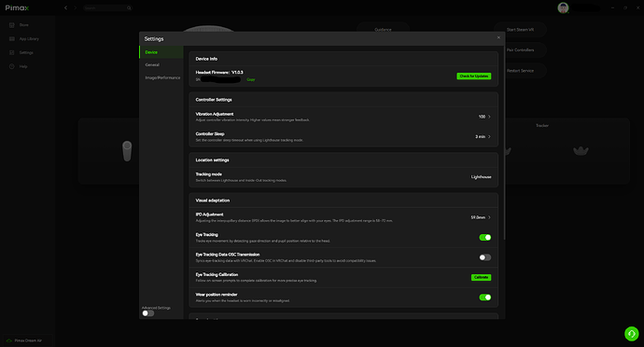Change the Lighthouse tracking mode value
The width and height of the screenshot is (644, 347).
[x=481, y=177]
